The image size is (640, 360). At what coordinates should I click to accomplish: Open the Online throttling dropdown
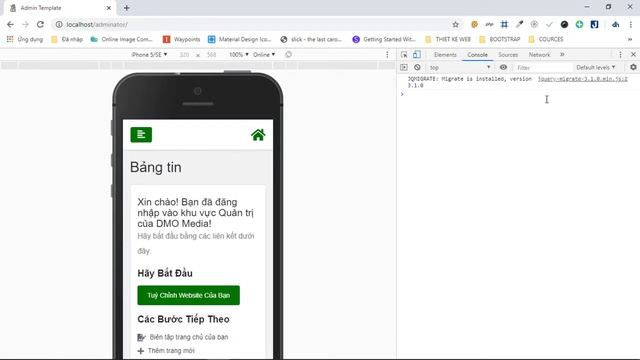pos(264,54)
